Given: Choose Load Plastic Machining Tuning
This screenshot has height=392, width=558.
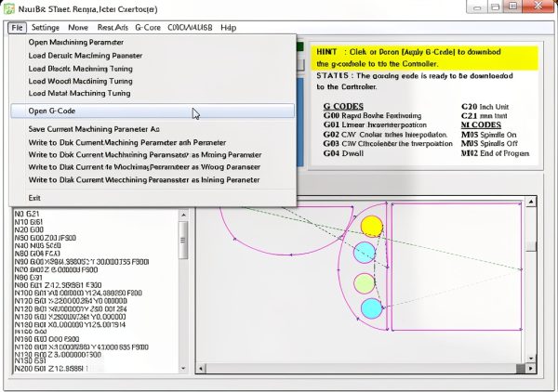Looking at the screenshot, I should point(153,69).
